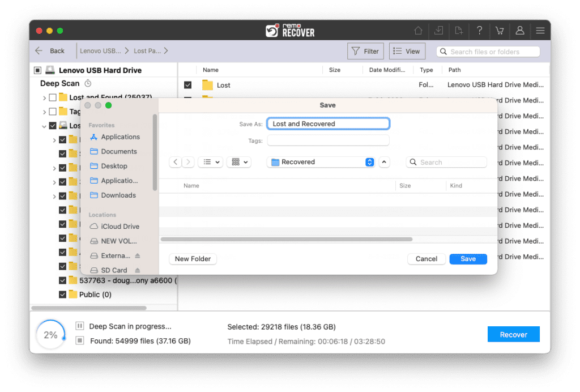580x392 pixels.
Task: Click the Save As filename field
Action: 328,123
